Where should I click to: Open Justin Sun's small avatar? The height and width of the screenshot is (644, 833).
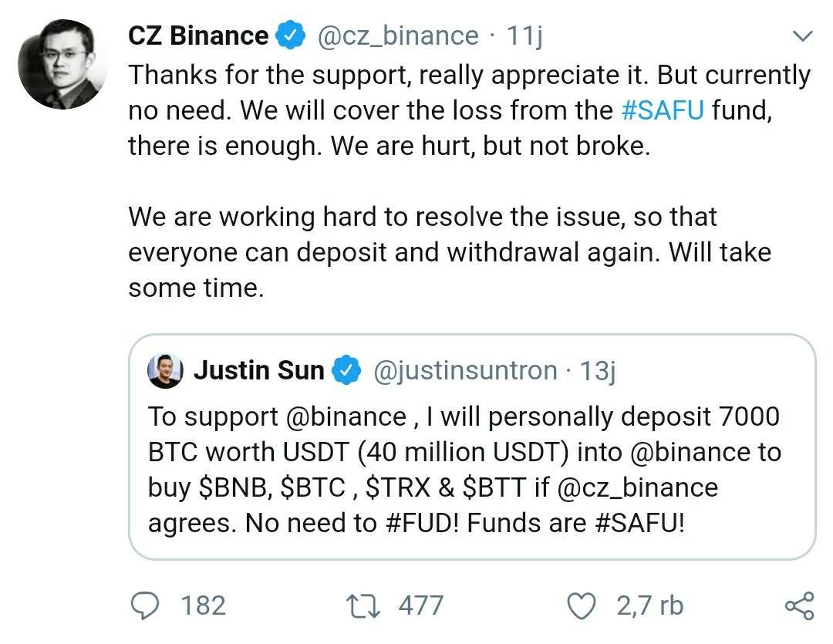[x=164, y=371]
